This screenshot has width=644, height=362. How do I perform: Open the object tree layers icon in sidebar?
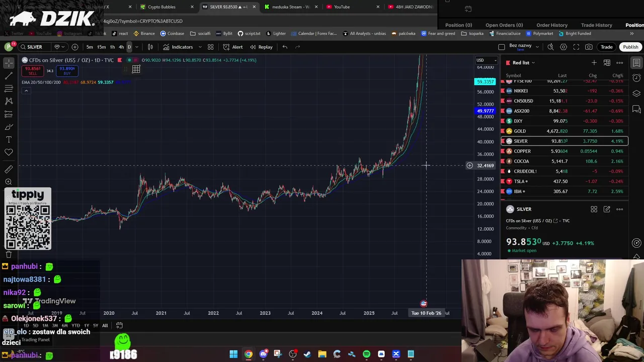(636, 94)
